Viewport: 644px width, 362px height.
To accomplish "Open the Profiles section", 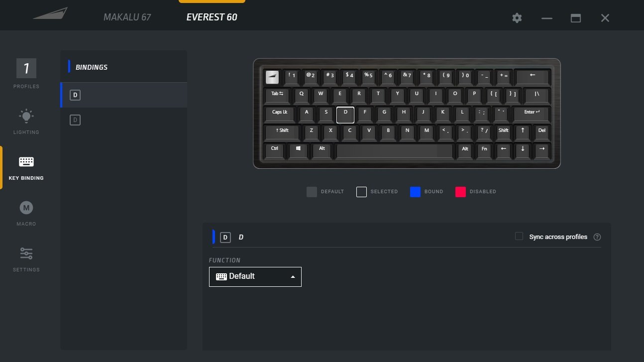I will (26, 73).
